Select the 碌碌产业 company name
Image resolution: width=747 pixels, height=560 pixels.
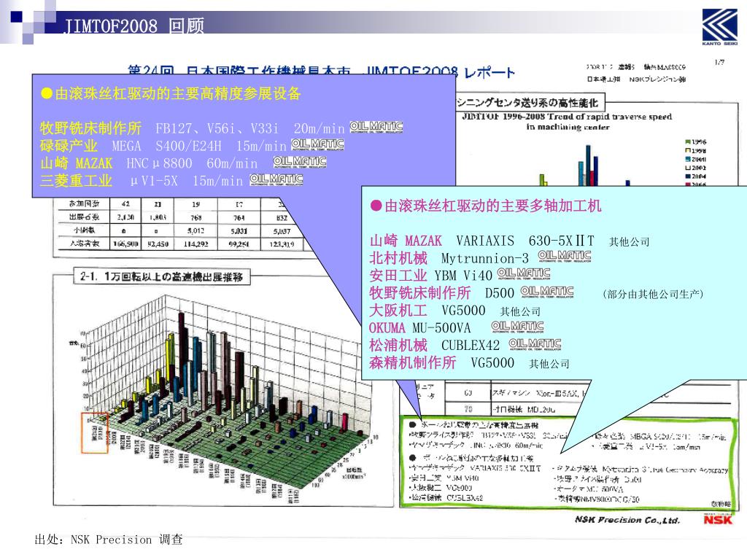(69, 146)
